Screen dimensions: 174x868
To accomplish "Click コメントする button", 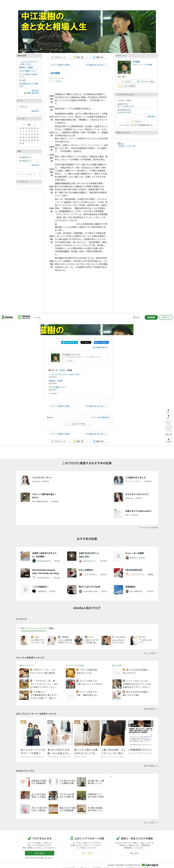I will 78,424.
